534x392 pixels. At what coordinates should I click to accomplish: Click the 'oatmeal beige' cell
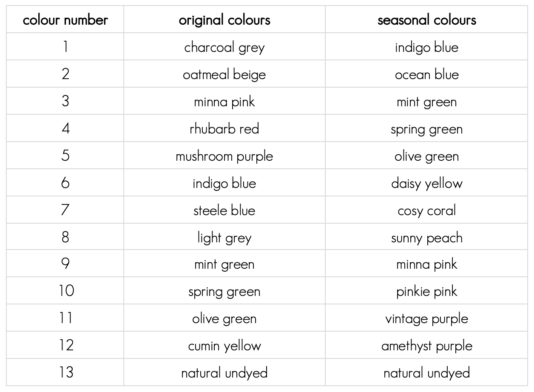(224, 74)
